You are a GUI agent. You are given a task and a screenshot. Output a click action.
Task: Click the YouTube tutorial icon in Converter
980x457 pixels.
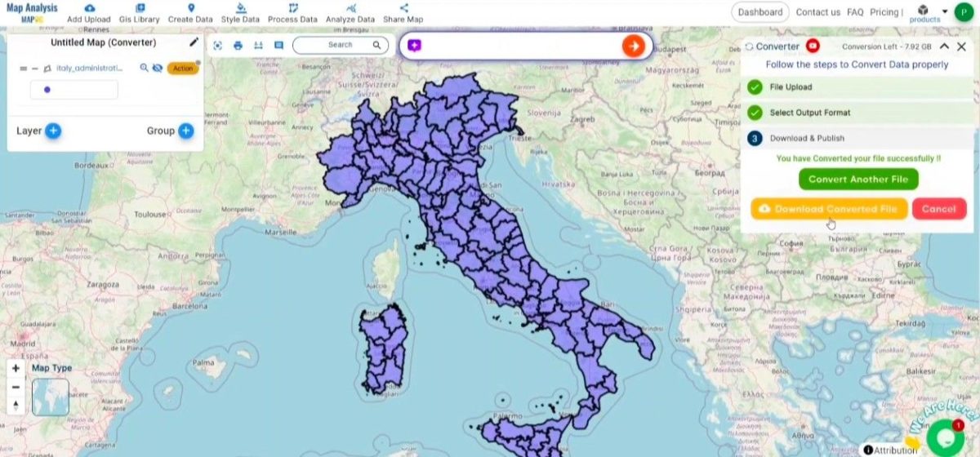(813, 47)
